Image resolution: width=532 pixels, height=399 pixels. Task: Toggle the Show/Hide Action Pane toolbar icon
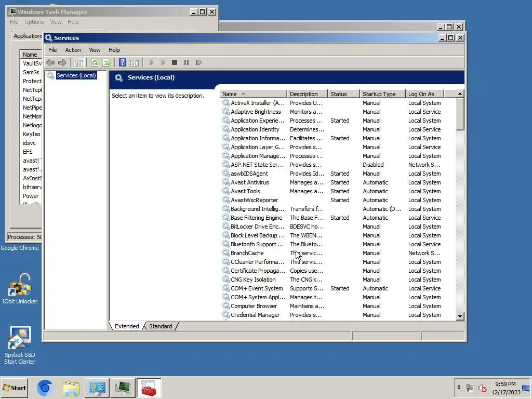point(135,62)
